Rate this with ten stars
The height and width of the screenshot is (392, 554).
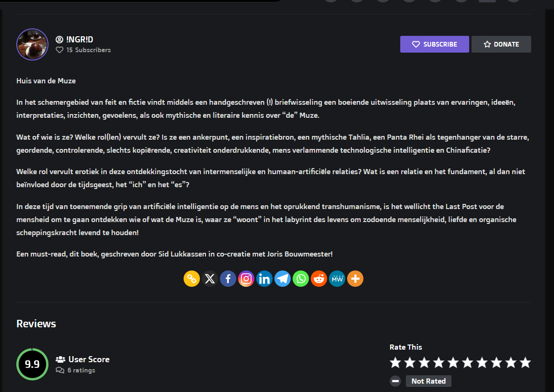(x=525, y=363)
